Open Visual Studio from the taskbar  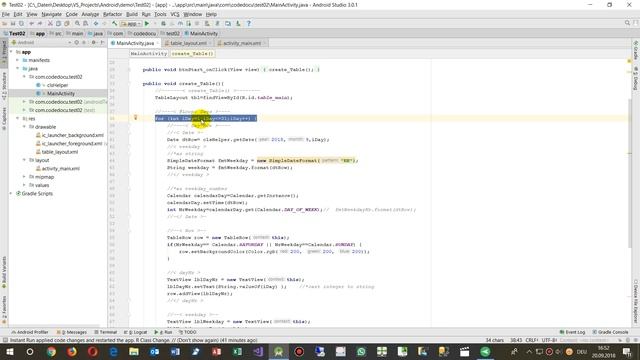258,351
